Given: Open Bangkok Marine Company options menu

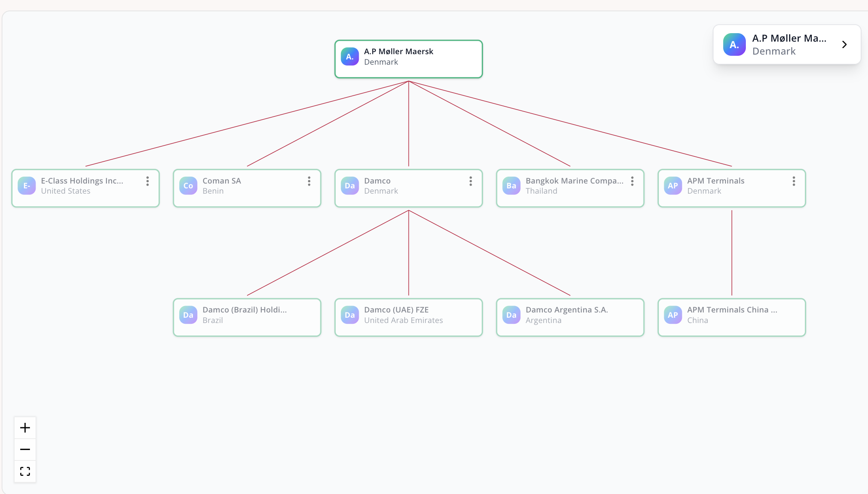Looking at the screenshot, I should (632, 181).
